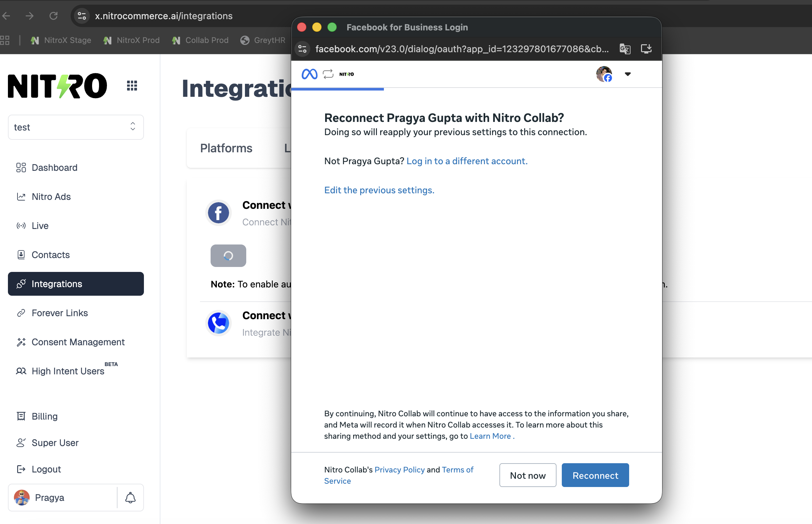Screen dimensions: 812x524
Task: Expand the Facebook profile dropdown arrow
Action: pyautogui.click(x=627, y=74)
